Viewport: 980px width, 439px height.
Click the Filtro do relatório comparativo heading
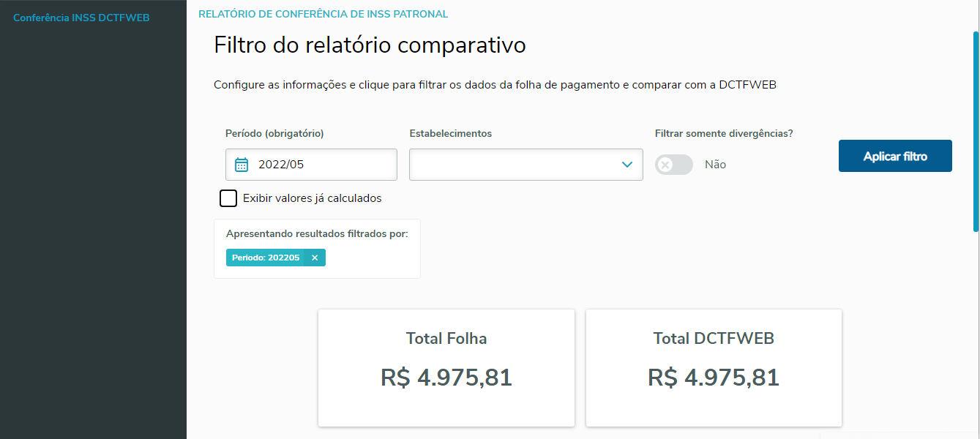coord(370,45)
